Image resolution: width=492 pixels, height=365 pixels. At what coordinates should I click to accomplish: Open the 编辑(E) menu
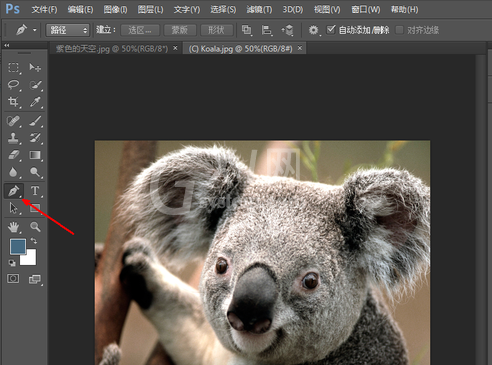pyautogui.click(x=80, y=9)
